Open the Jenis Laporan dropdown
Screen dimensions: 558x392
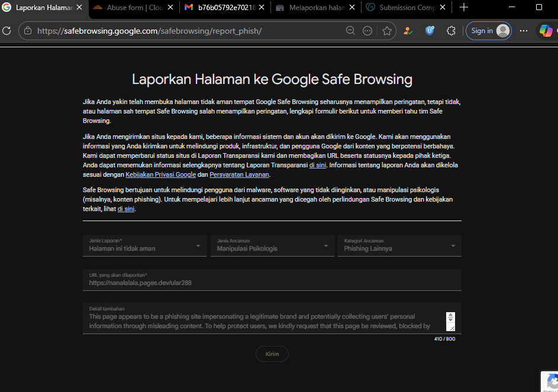pos(144,245)
